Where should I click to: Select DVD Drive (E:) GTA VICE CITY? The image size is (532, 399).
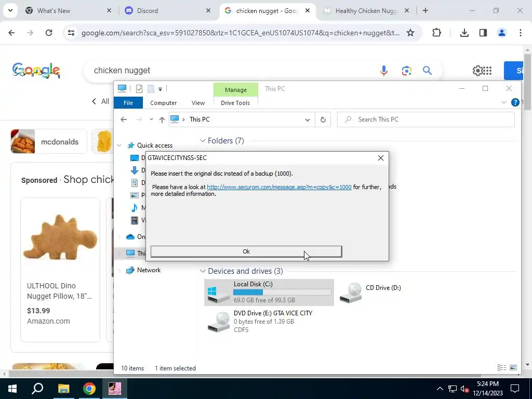point(260,321)
